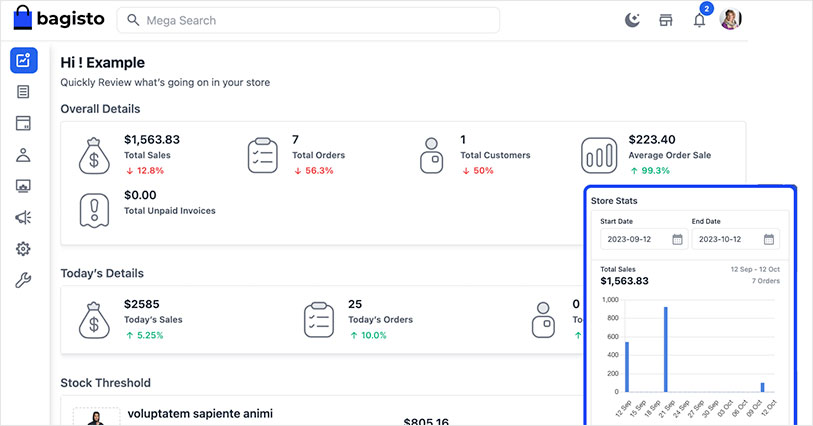Open the voluptatem sapiente animi product thumbnail
Screen dimensions: 813x426
pyautogui.click(x=96, y=417)
